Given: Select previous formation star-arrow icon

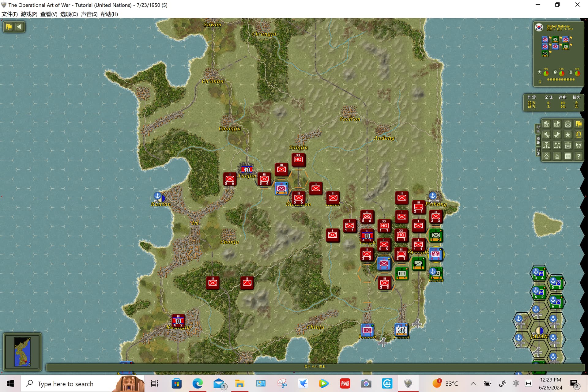Looking at the screenshot, I should 547,135.
